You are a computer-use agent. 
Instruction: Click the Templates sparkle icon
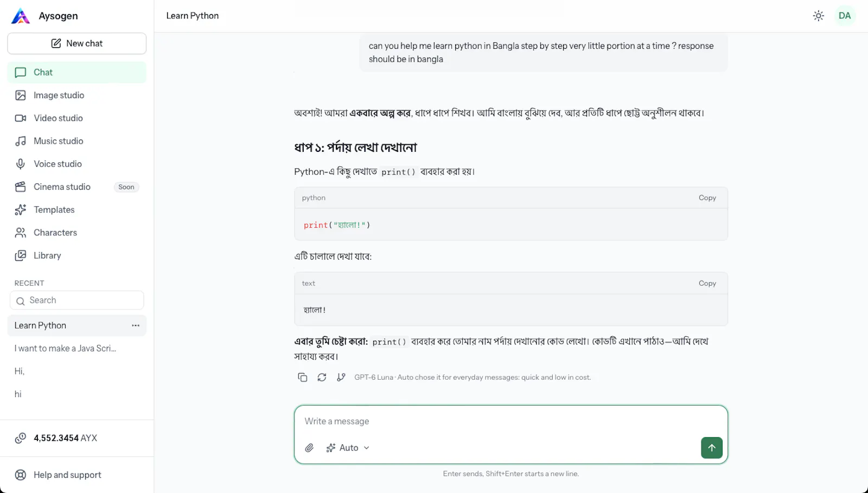[x=21, y=210]
